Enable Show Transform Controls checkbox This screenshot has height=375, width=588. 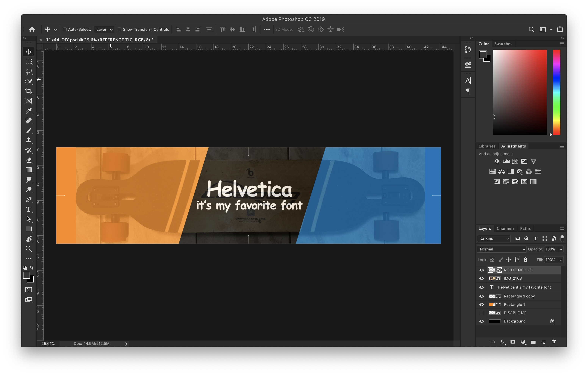pyautogui.click(x=119, y=29)
